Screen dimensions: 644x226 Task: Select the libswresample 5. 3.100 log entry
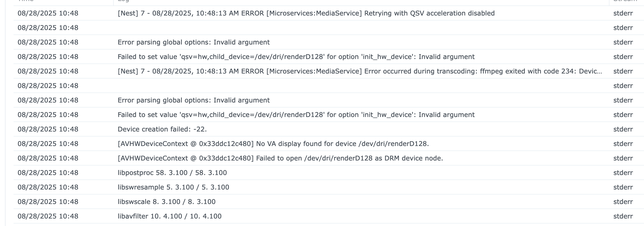(x=173, y=187)
